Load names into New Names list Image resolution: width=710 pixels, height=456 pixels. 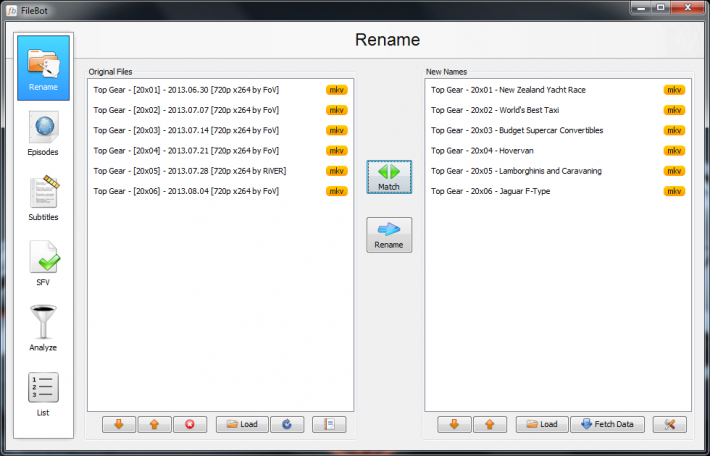tap(542, 424)
